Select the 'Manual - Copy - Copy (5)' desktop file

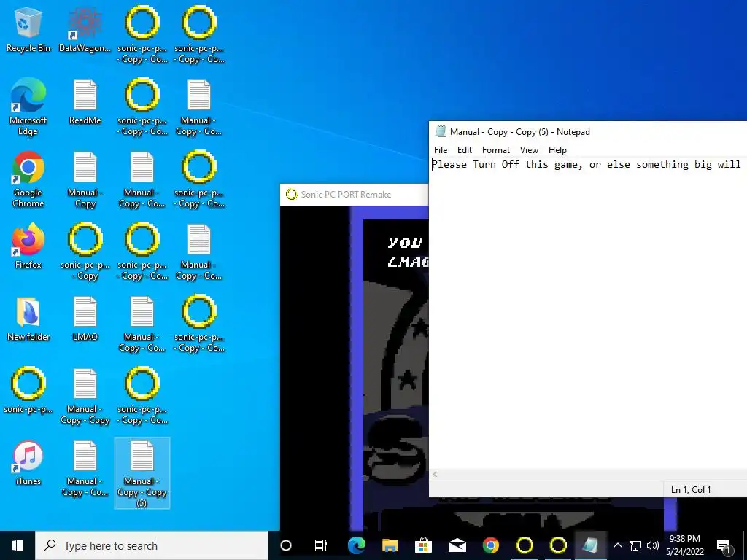pyautogui.click(x=142, y=473)
